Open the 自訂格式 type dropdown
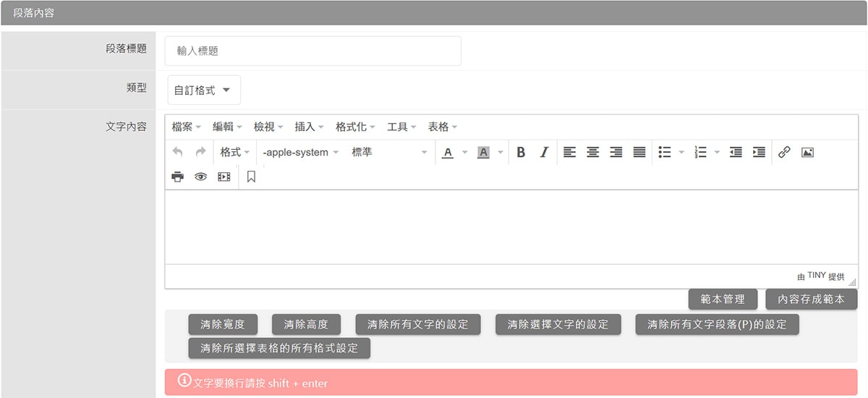The width and height of the screenshot is (868, 398). coord(203,90)
